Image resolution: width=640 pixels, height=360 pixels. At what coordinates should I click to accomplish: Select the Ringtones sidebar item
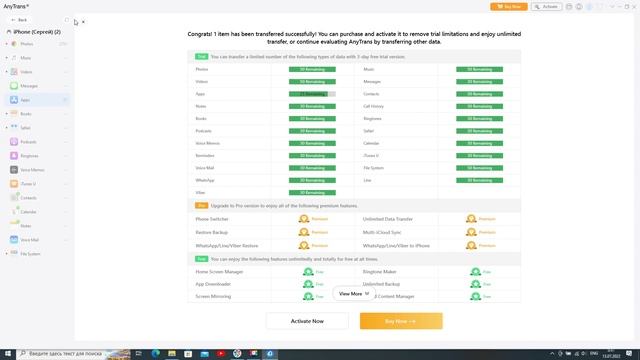(x=37, y=156)
